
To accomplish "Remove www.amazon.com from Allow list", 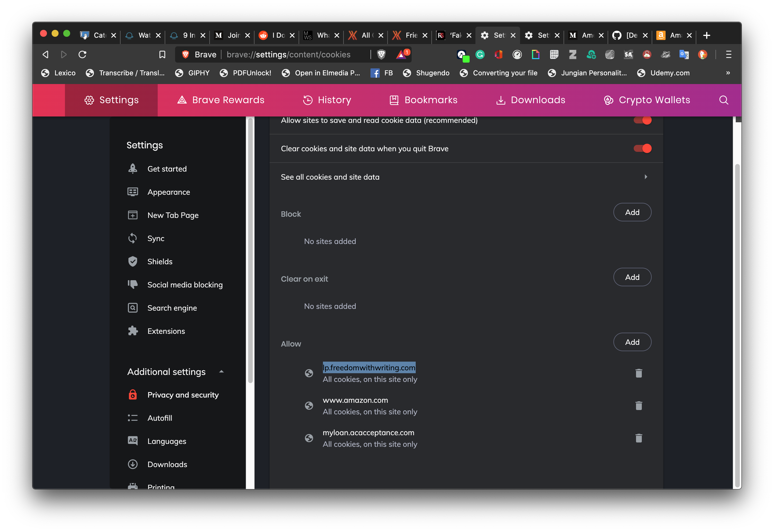I will pyautogui.click(x=638, y=406).
